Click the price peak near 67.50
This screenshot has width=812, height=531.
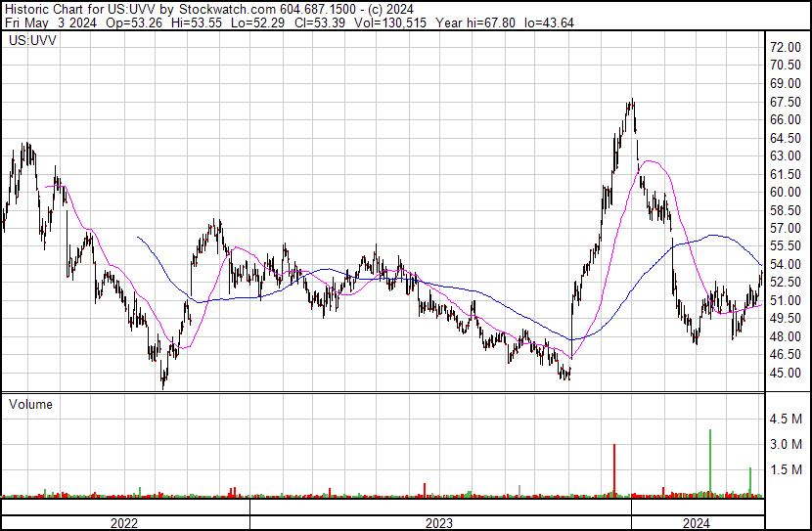pos(633,101)
